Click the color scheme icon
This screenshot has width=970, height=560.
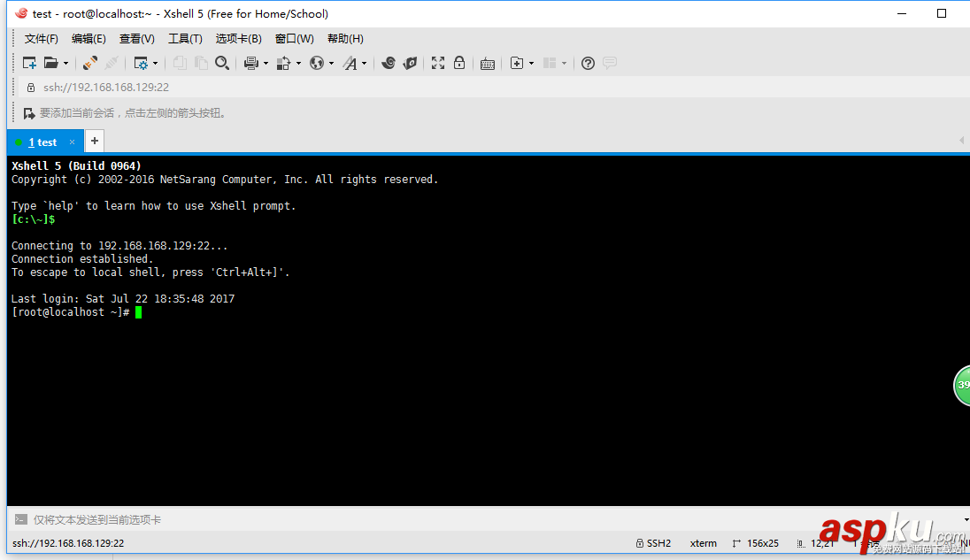point(283,63)
